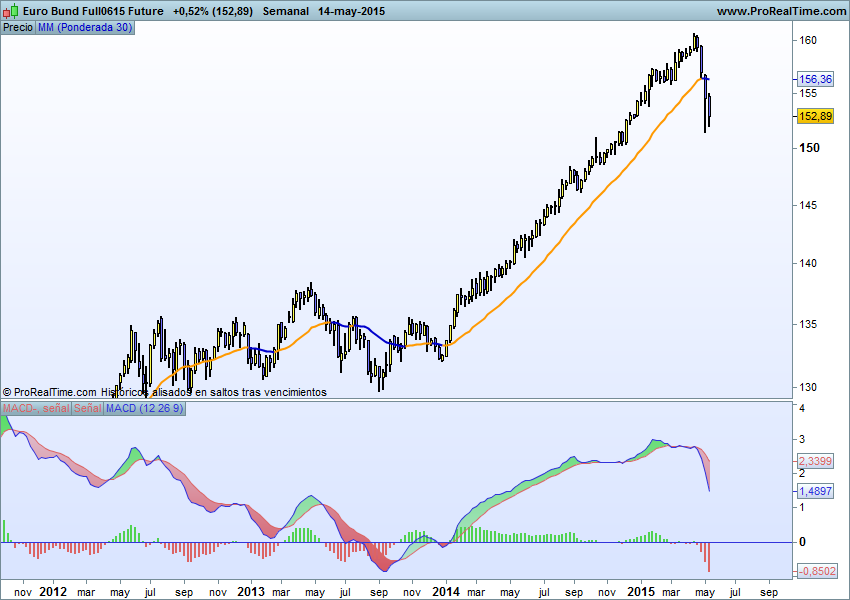
Task: Click the © ProRealTime.com copyright text
Action: 50,392
